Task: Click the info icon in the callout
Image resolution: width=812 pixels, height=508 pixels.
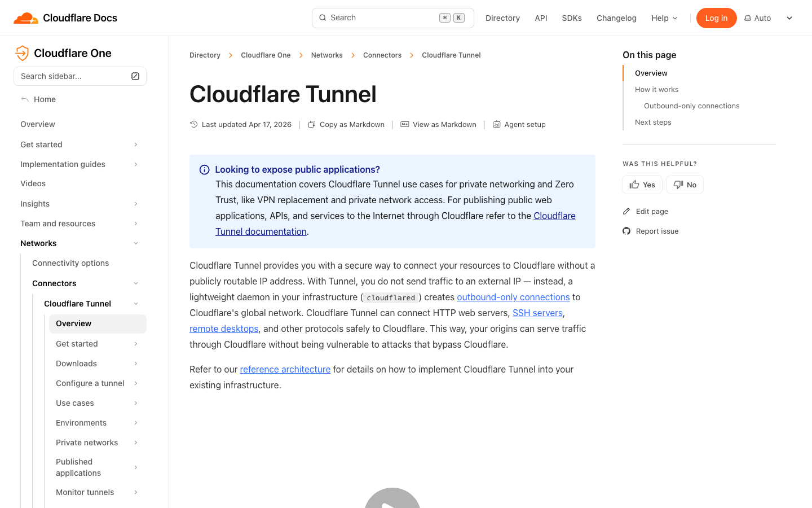Action: point(205,170)
